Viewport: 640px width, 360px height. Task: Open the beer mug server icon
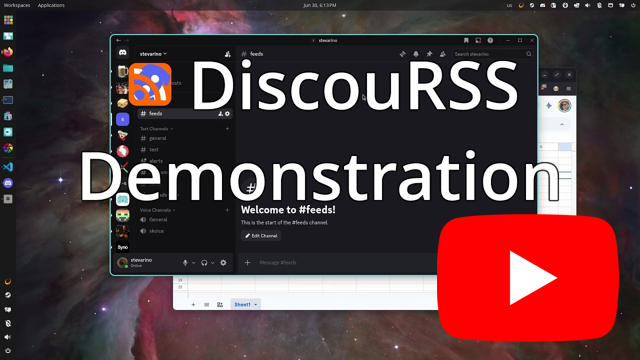point(122,71)
